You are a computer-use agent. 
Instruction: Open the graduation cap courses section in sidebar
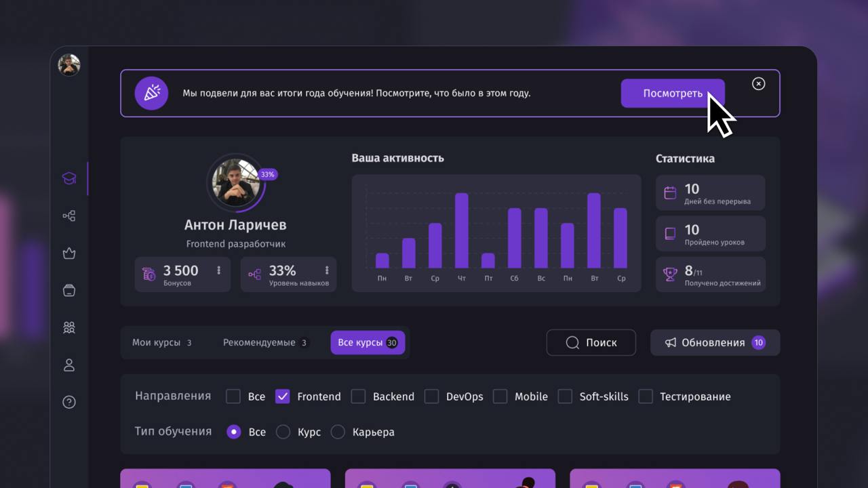(x=68, y=179)
